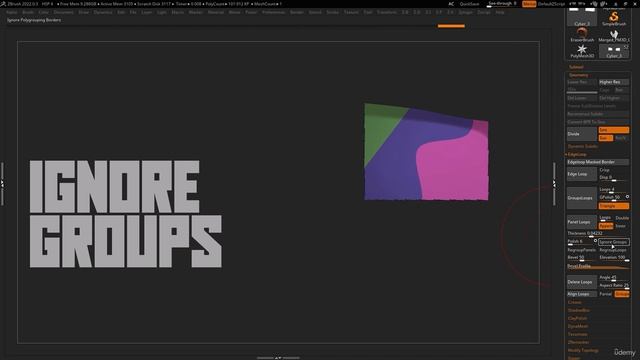This screenshot has height=360, width=640.
Task: Toggle Append for Panel Loops
Action: [606, 226]
